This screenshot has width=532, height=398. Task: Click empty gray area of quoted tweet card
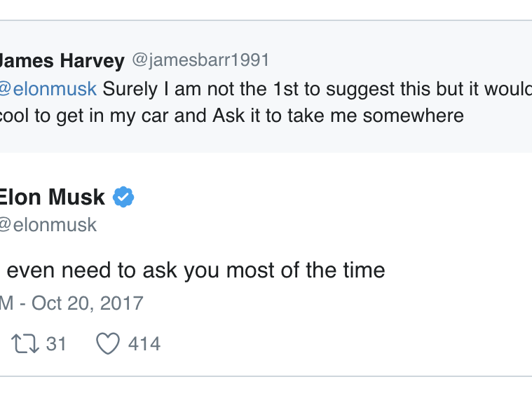pyautogui.click(x=350, y=139)
